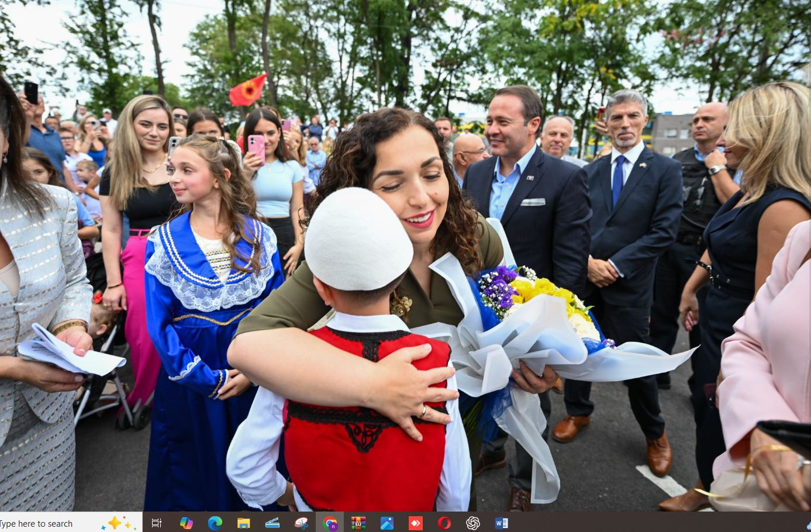Click the 'Type here to search' box
This screenshot has height=532, width=811.
point(47,523)
